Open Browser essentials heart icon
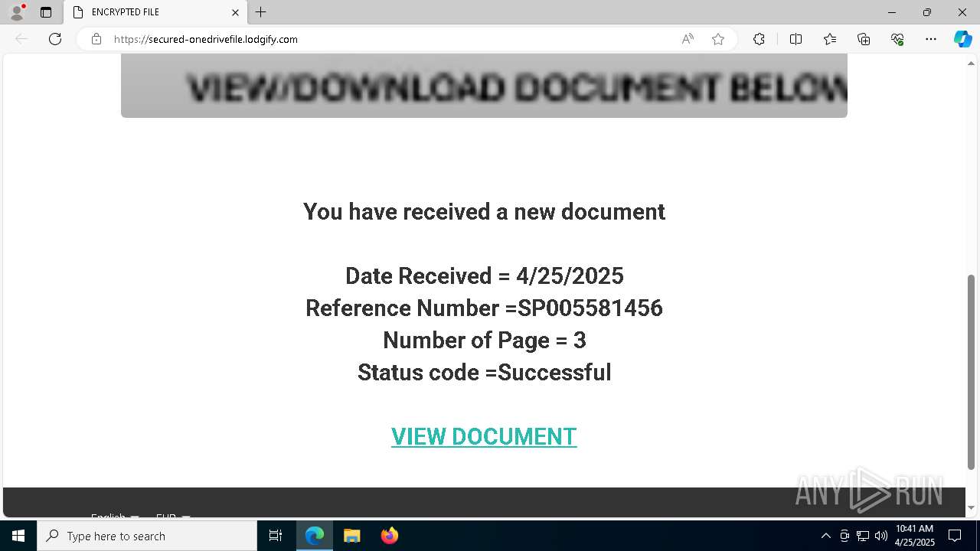 (897, 39)
